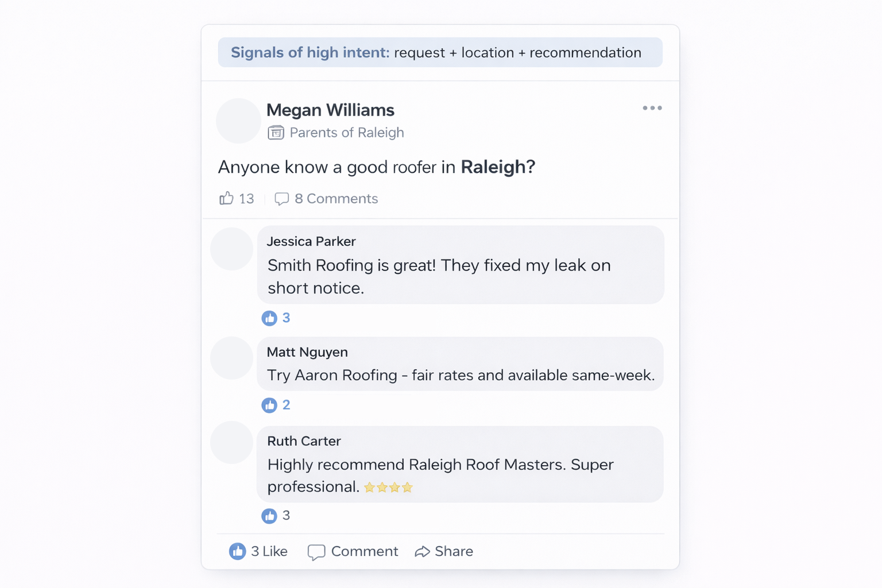Viewport: 882px width, 588px height.
Task: Open the three-dot post options menu
Action: coord(652,108)
